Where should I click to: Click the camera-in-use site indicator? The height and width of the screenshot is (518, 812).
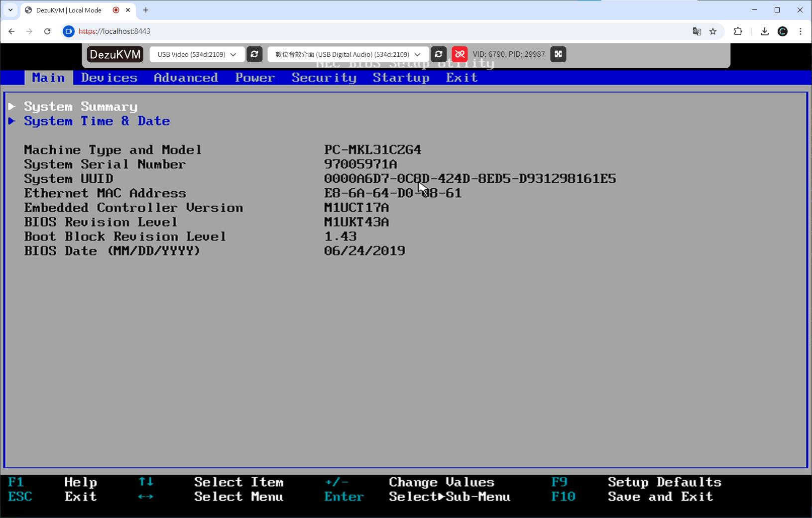click(x=69, y=31)
